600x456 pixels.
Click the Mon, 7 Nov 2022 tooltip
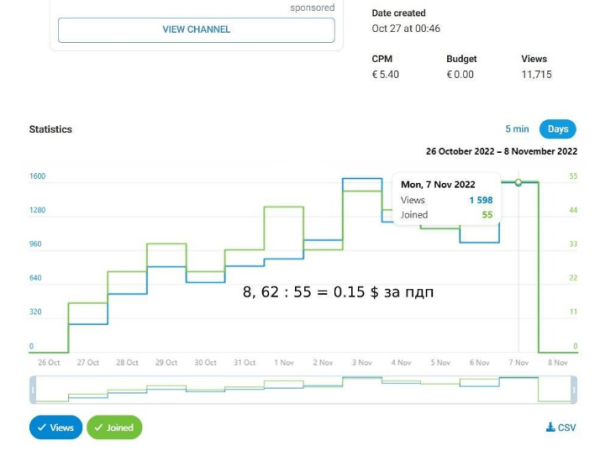pos(447,200)
